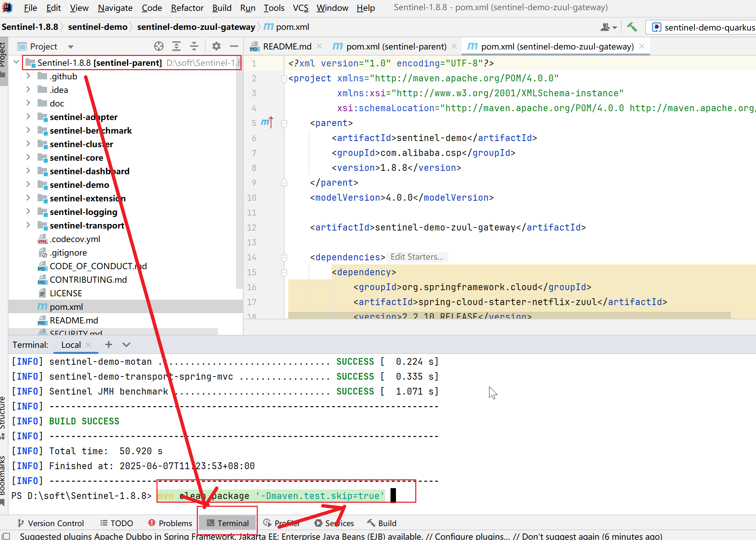The height and width of the screenshot is (540, 756).
Task: Open the terminal sessions dropdown chevron
Action: pyautogui.click(x=126, y=345)
